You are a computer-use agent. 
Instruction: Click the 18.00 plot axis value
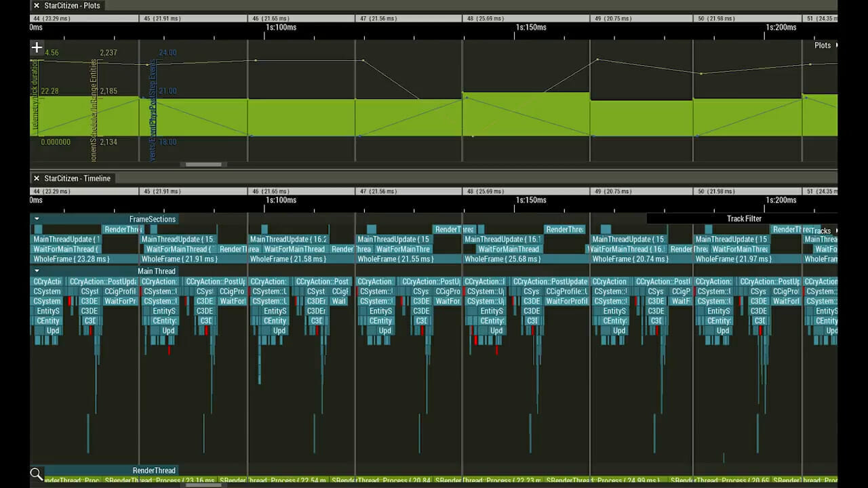167,142
